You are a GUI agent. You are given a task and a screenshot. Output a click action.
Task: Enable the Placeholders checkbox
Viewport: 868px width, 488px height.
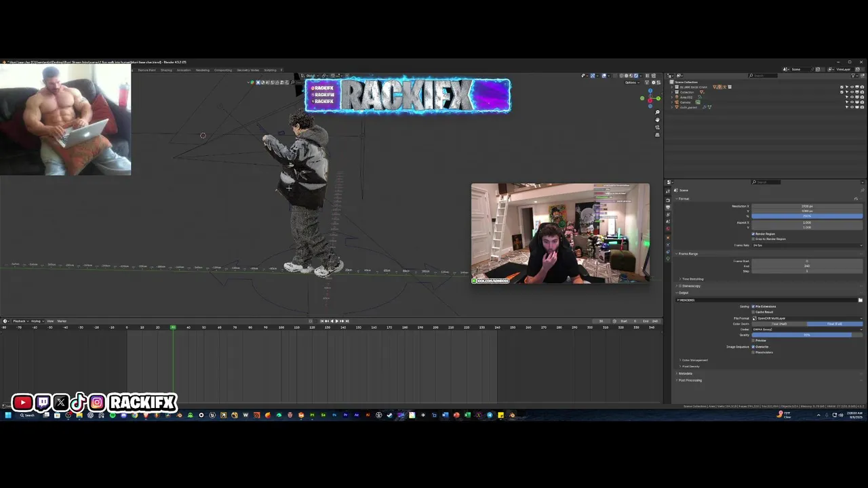(x=753, y=352)
